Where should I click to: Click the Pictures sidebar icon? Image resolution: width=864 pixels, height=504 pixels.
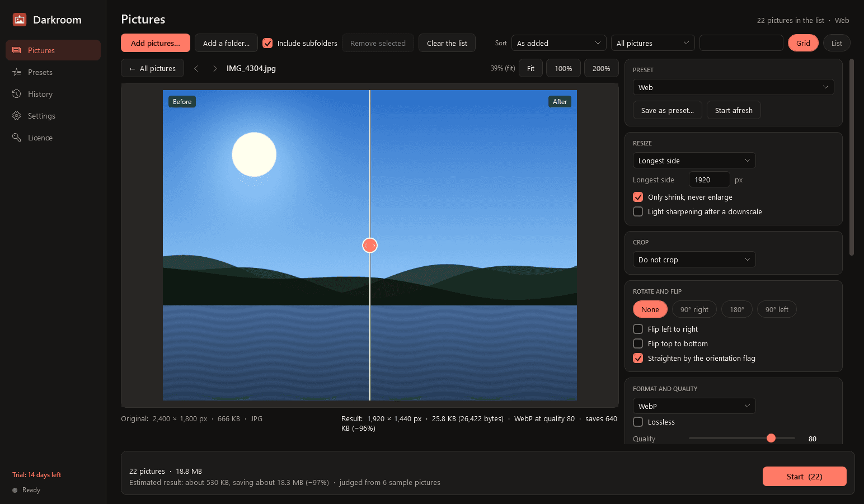(x=17, y=50)
